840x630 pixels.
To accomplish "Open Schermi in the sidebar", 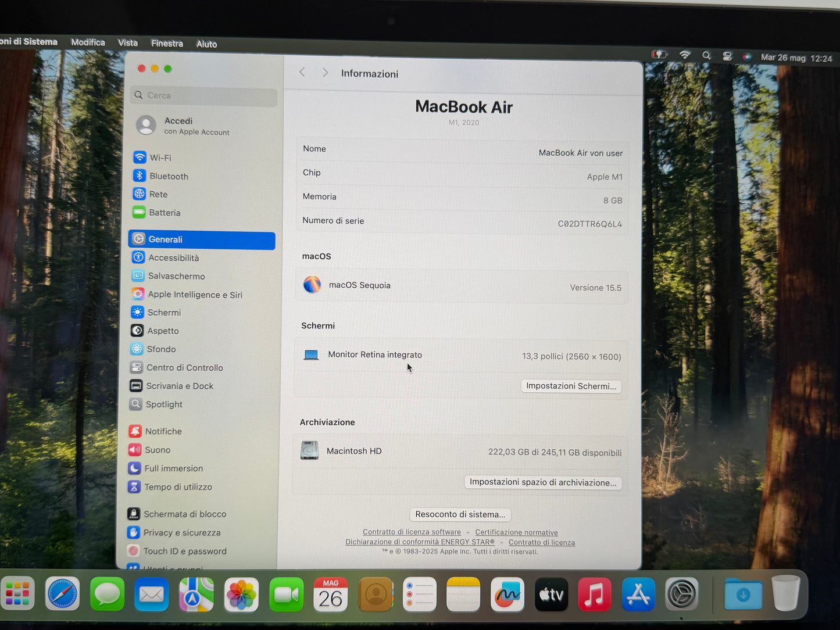I will tap(156, 313).
